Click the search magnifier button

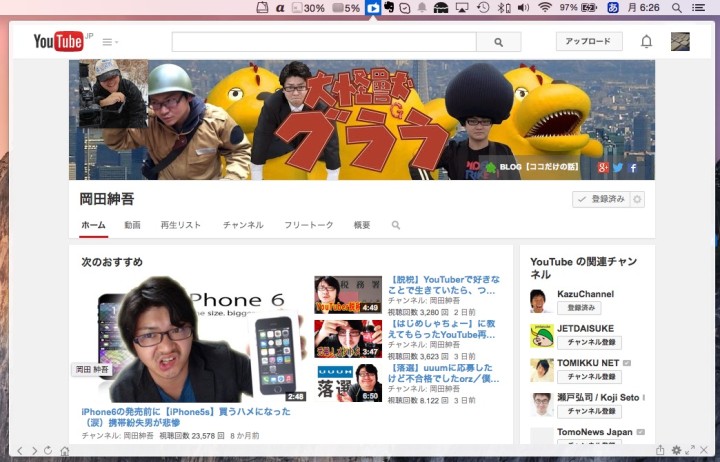click(x=499, y=42)
